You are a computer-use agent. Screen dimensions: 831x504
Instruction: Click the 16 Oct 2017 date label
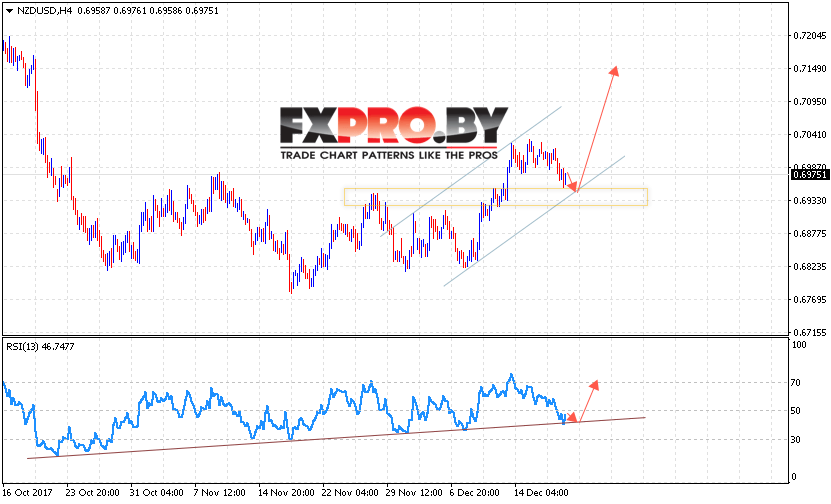[x=28, y=492]
